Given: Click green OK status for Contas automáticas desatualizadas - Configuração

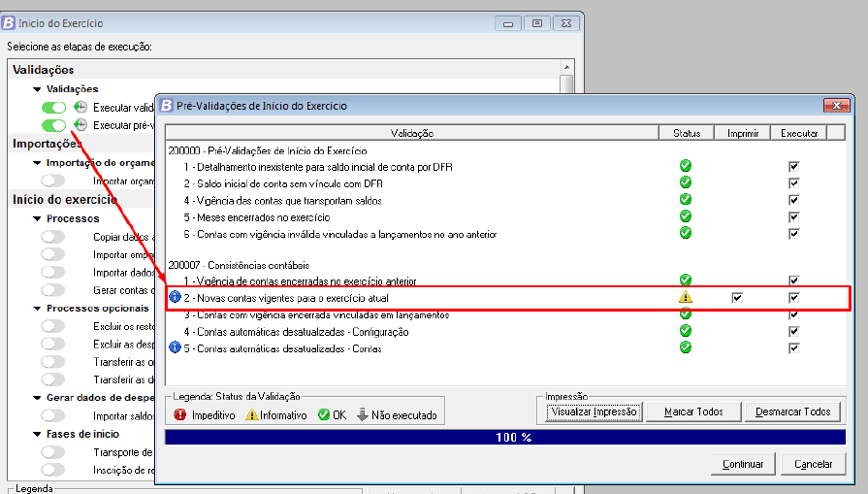Looking at the screenshot, I should coord(686,331).
